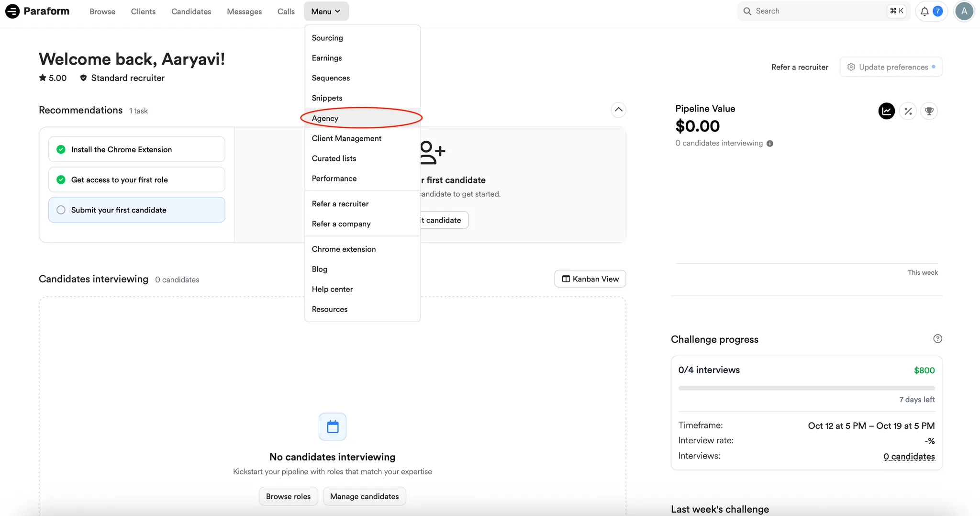Open Resources menu item
Viewport: 980px width, 516px height.
point(362,310)
